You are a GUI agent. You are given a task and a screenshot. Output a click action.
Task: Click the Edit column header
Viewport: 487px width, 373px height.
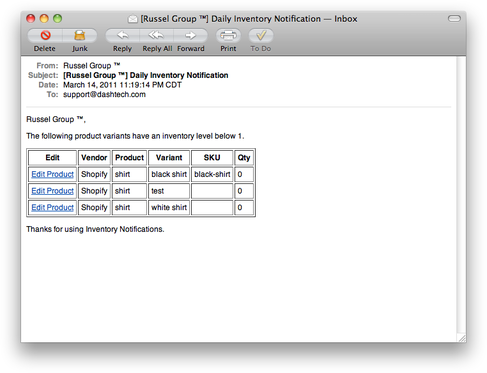pos(52,158)
